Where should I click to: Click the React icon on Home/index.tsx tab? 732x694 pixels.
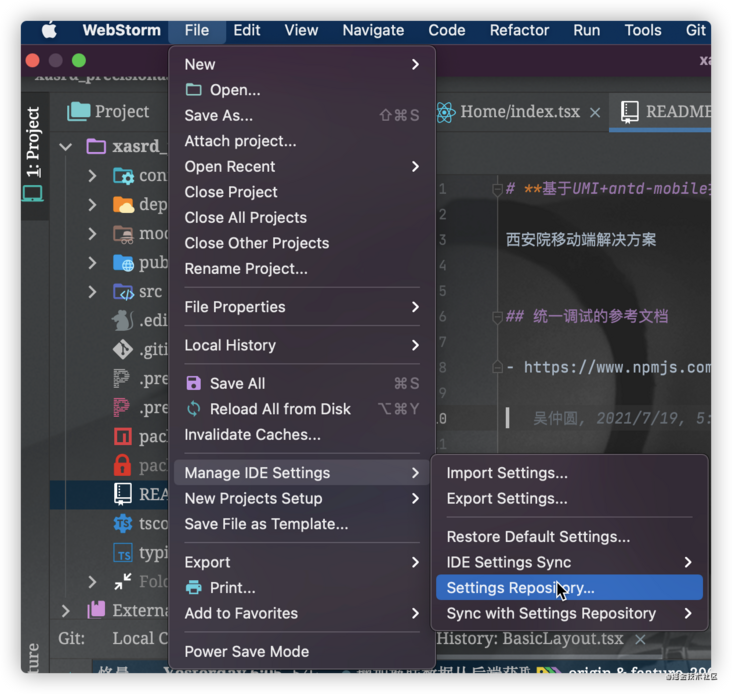(x=445, y=112)
